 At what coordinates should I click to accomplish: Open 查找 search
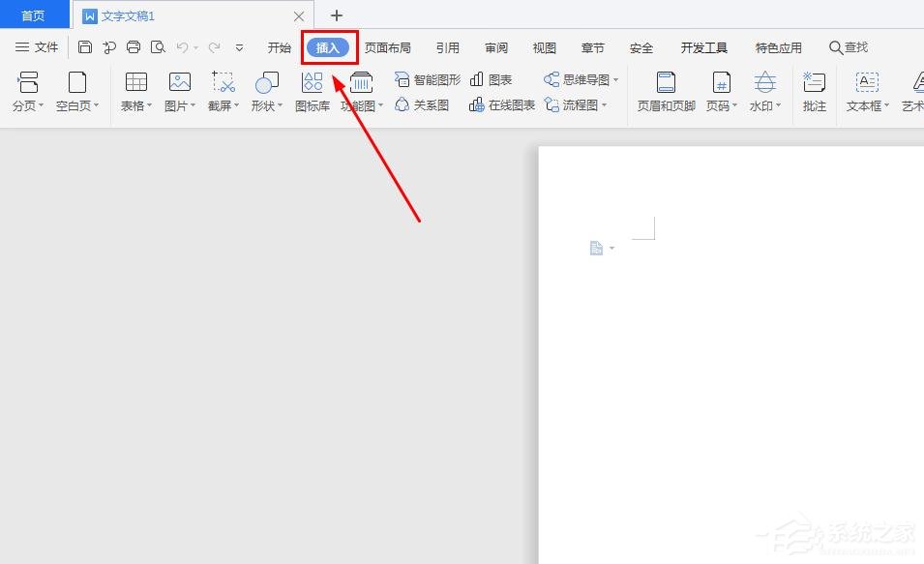847,46
